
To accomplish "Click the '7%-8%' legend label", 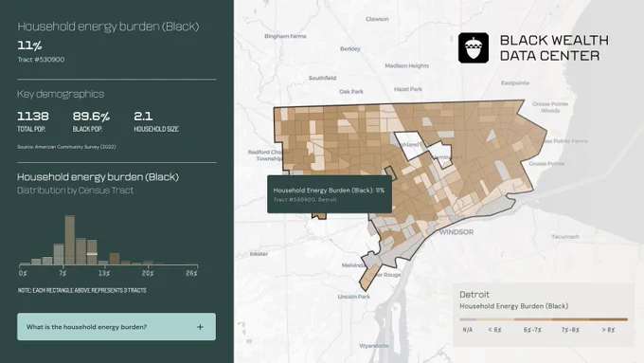I will pos(570,330).
